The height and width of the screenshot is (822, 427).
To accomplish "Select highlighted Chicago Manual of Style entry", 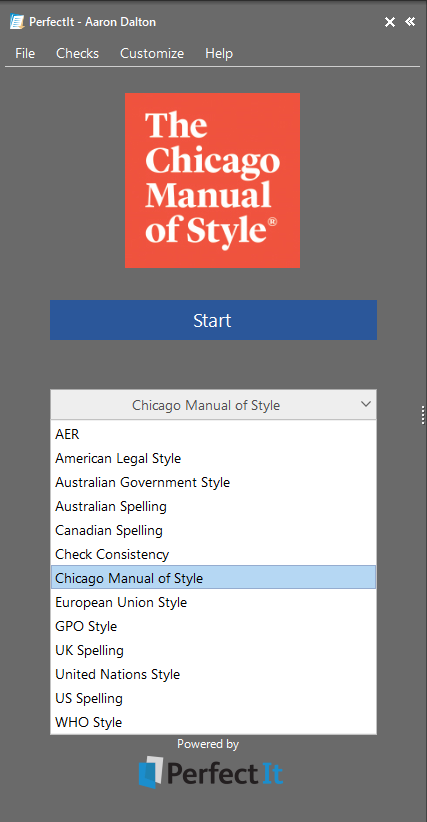I will [213, 577].
